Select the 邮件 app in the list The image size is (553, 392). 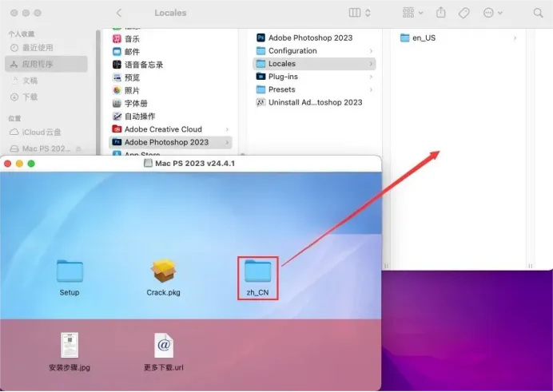tap(170, 52)
